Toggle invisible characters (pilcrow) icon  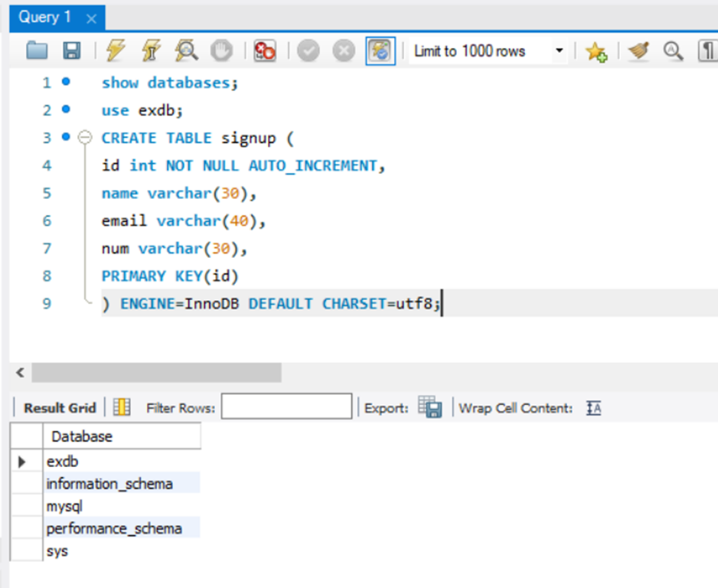(707, 51)
